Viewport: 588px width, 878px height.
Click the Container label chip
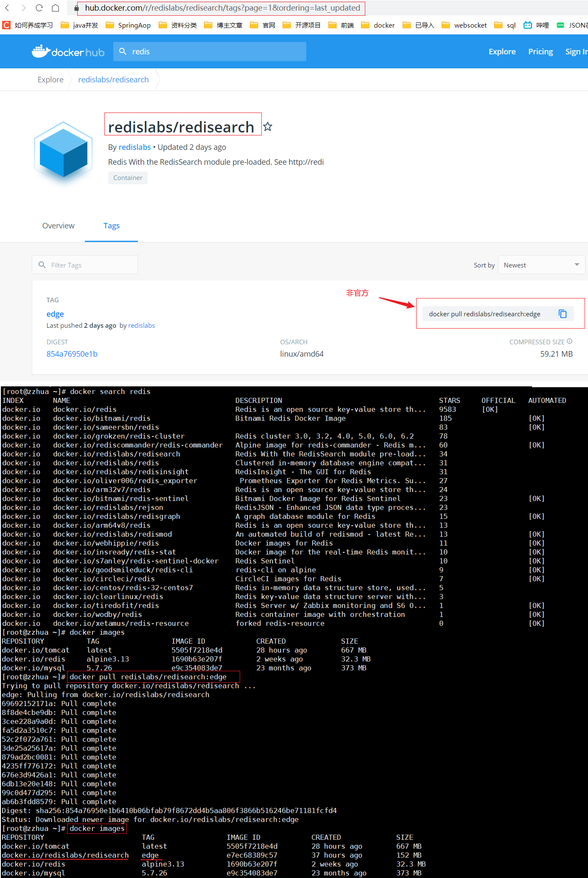click(x=128, y=177)
